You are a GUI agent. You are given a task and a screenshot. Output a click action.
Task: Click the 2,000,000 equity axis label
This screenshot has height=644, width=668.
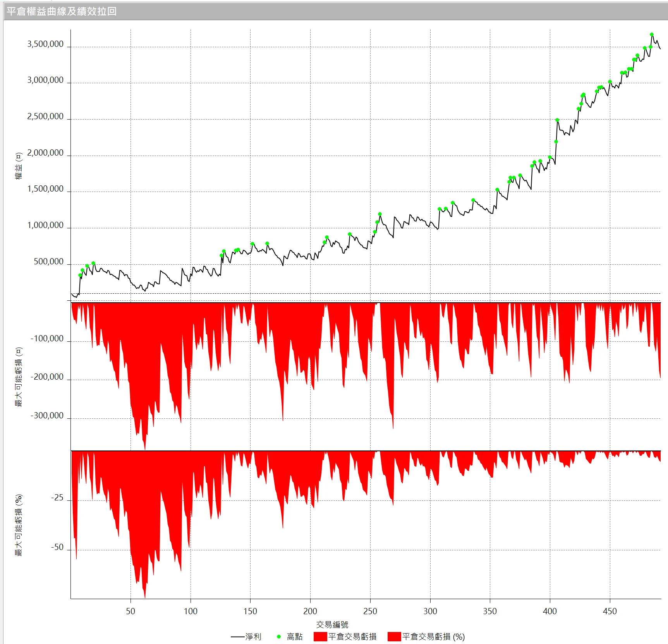[x=45, y=153]
